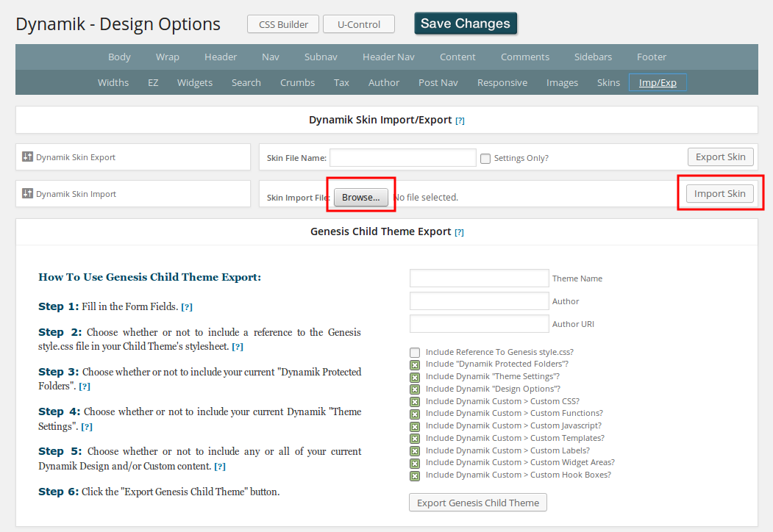Open the Responsive sub-tab
773x532 pixels.
[x=502, y=82]
